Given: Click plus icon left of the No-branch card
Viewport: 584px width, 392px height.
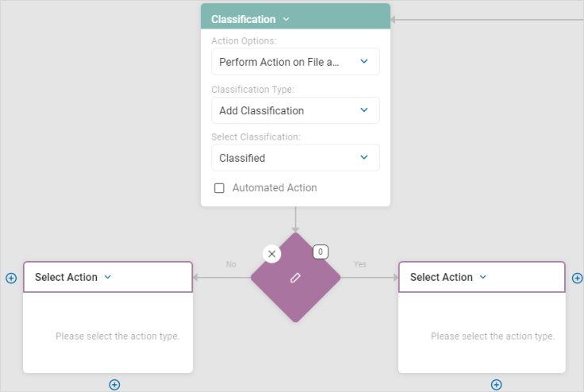Looking at the screenshot, I should [x=11, y=279].
